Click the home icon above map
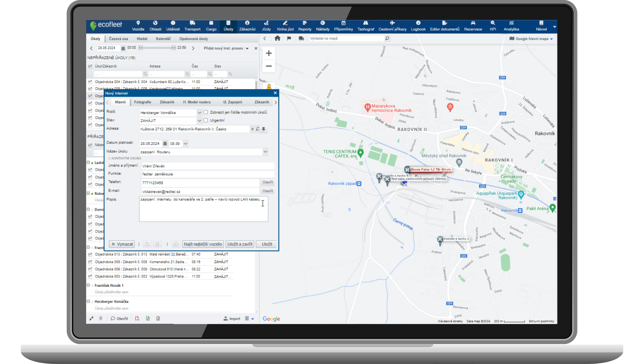 [x=277, y=38]
